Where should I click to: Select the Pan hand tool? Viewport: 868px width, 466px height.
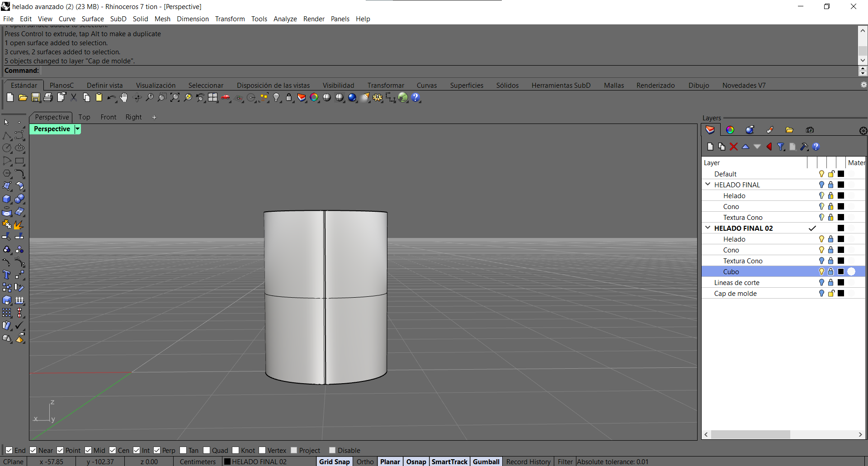click(124, 97)
